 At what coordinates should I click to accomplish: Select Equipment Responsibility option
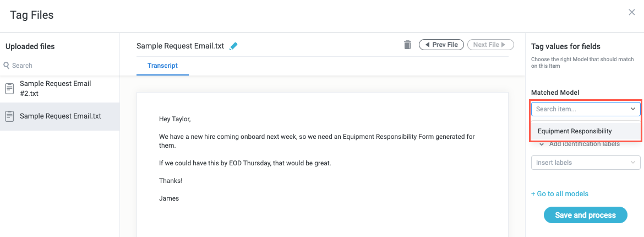[x=575, y=131]
